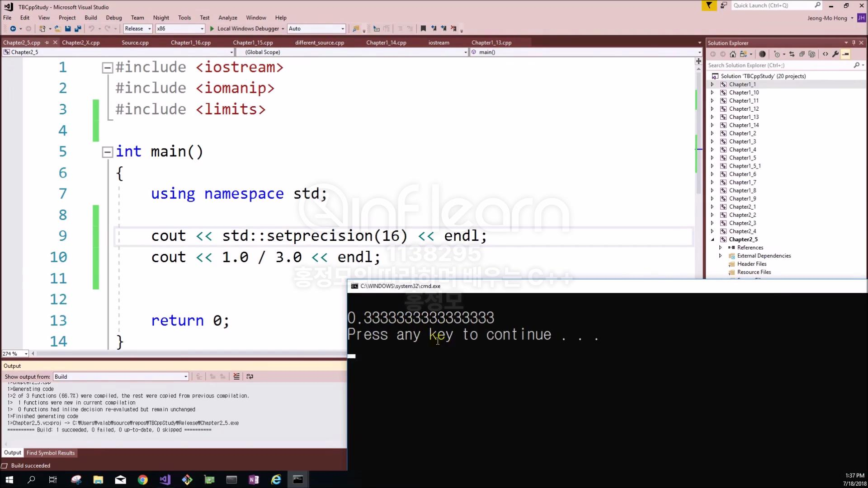The image size is (868, 488).
Task: Select Solution 'TBCppStudy' root node
Action: point(763,76)
